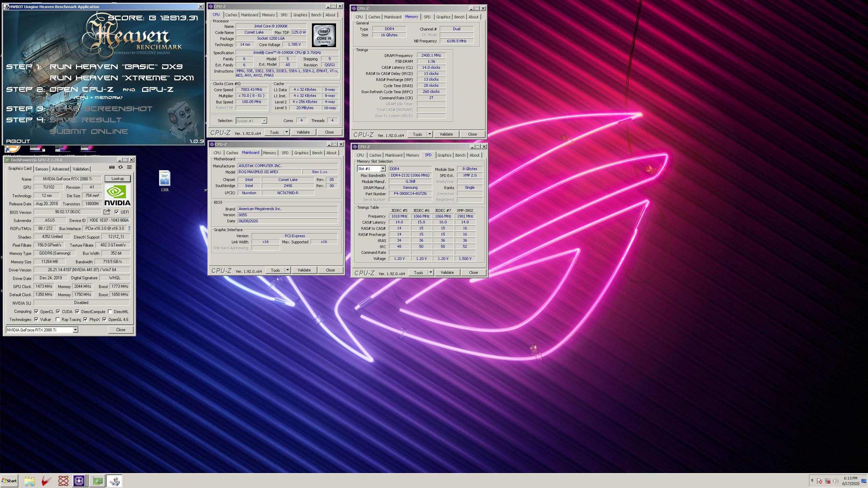Viewport: 868px width, 488px height.
Task: Click GPU-Z link in Heaven step 2
Action: [x=158, y=89]
